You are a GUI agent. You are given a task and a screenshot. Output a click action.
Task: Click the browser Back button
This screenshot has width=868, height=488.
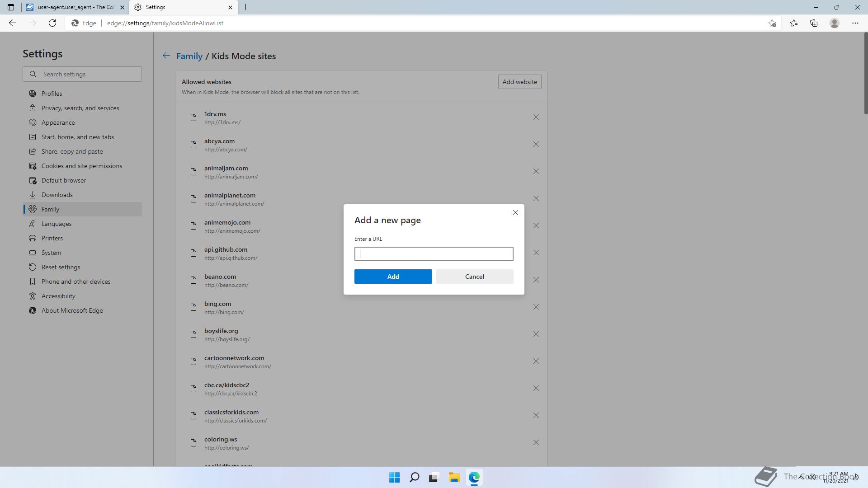(x=13, y=23)
